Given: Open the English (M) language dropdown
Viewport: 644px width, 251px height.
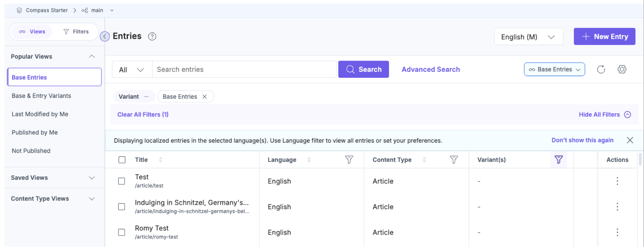Looking at the screenshot, I should pos(528,37).
